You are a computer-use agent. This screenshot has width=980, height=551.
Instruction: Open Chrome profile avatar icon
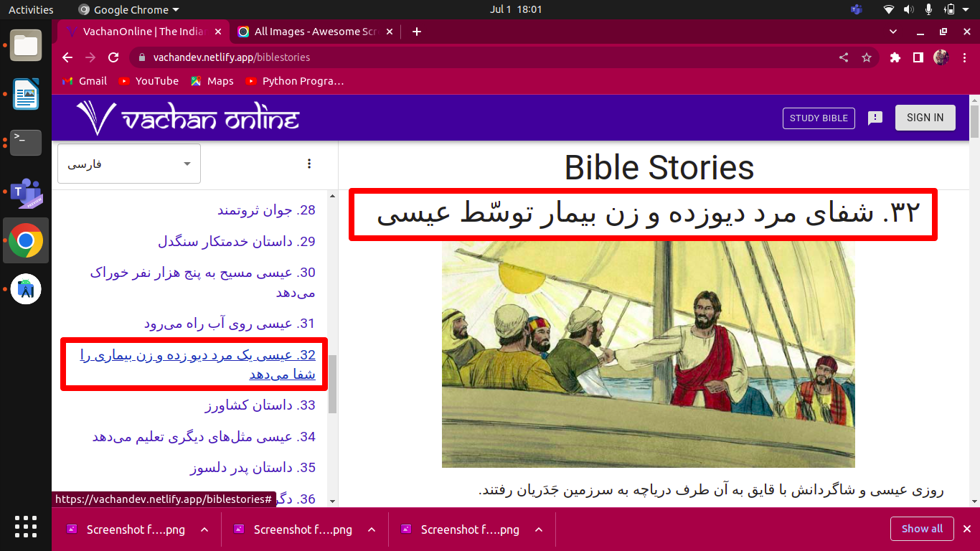click(x=941, y=57)
